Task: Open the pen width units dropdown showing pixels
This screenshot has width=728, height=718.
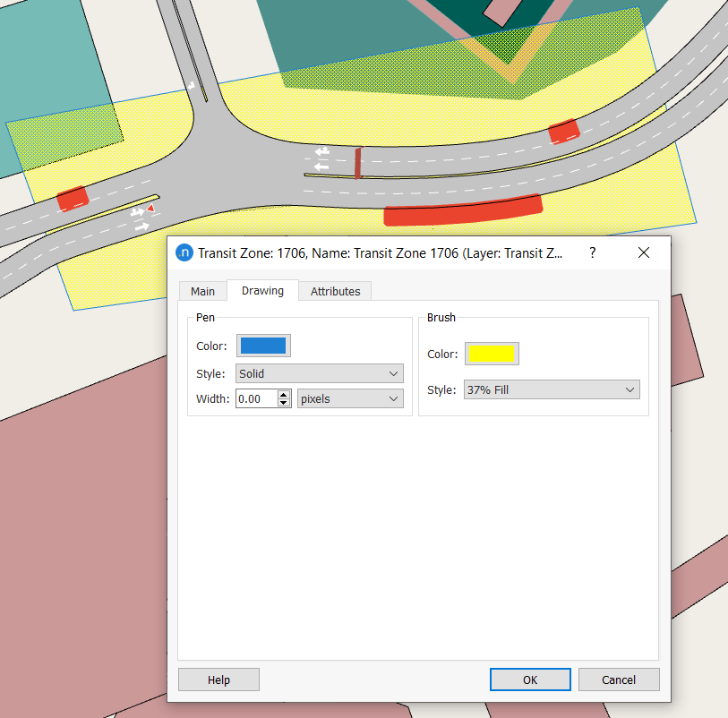Action: click(x=349, y=398)
